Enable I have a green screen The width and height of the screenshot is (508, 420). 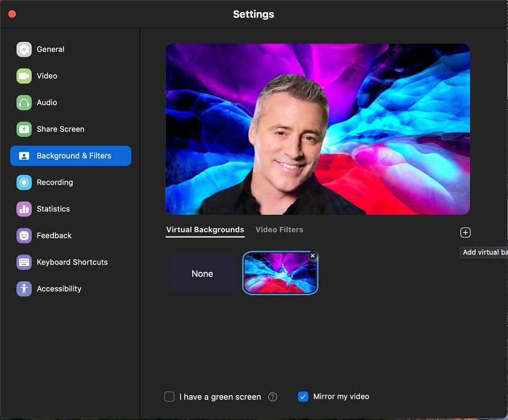pos(169,397)
